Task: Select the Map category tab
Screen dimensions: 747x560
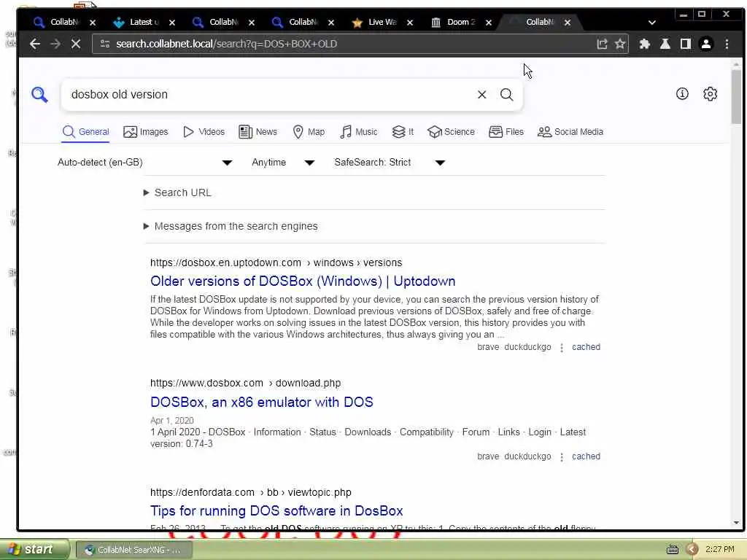Action: click(309, 132)
